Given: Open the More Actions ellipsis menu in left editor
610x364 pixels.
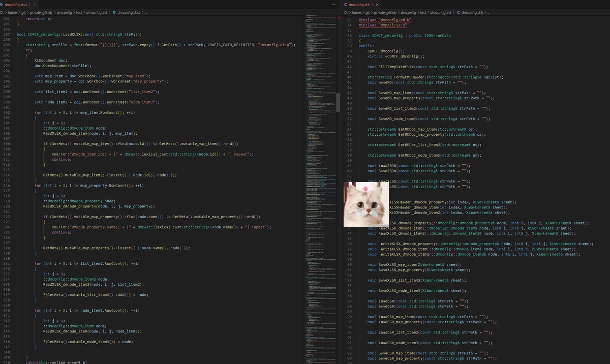Looking at the screenshot, I should 333,4.
